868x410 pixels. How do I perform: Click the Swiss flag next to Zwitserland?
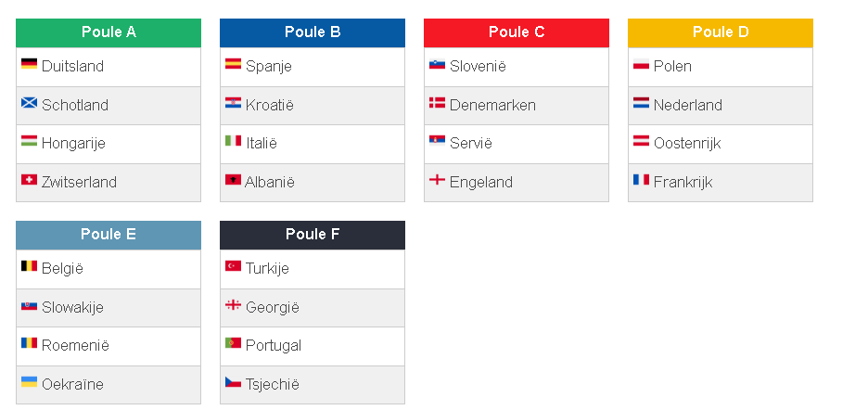pyautogui.click(x=29, y=180)
